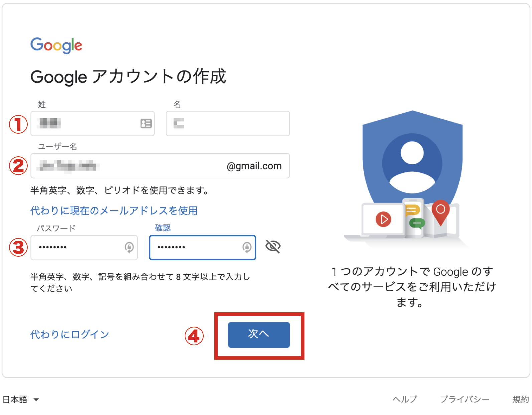This screenshot has width=532, height=415.
Task: Focus the 確認 password confirmation field
Action: point(203,247)
